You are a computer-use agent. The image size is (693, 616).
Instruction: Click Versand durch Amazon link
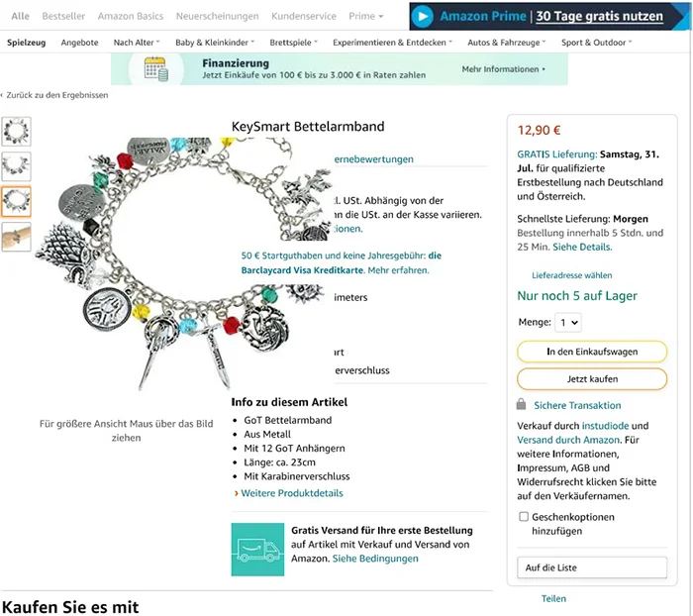pos(568,440)
